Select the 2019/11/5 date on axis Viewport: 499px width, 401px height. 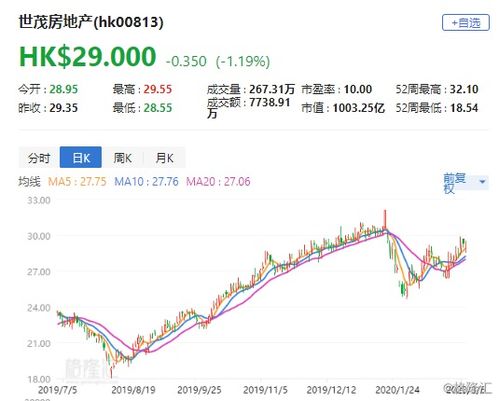tap(265, 390)
